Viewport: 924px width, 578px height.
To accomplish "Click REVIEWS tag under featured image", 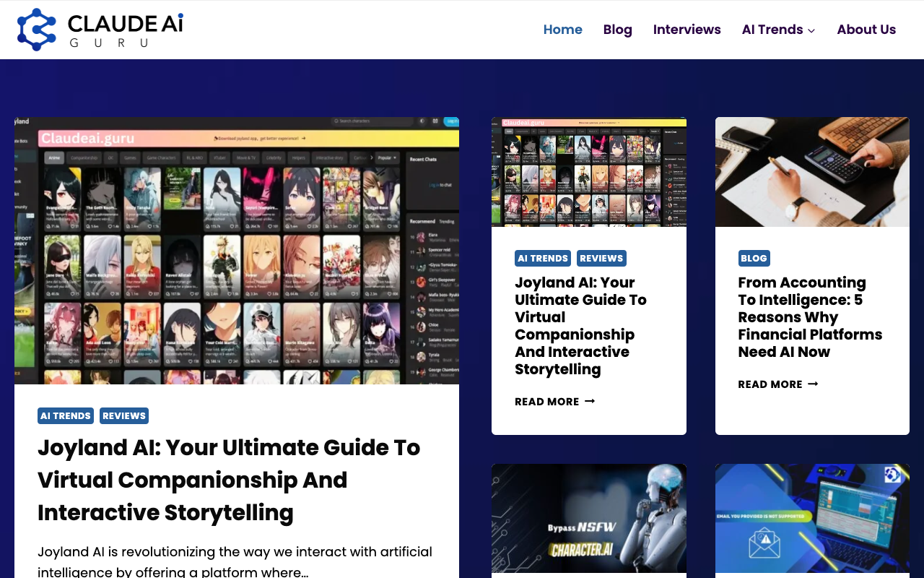I will coord(124,415).
